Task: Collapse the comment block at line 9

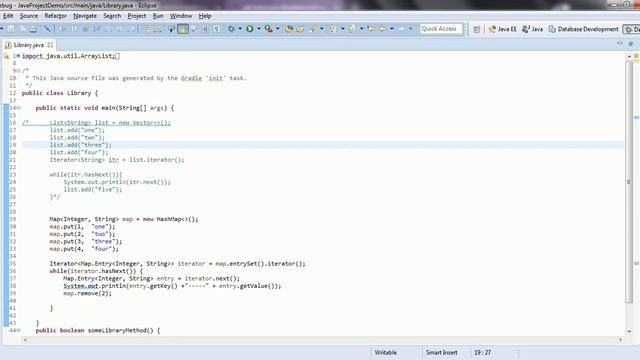Action: pyautogui.click(x=18, y=71)
